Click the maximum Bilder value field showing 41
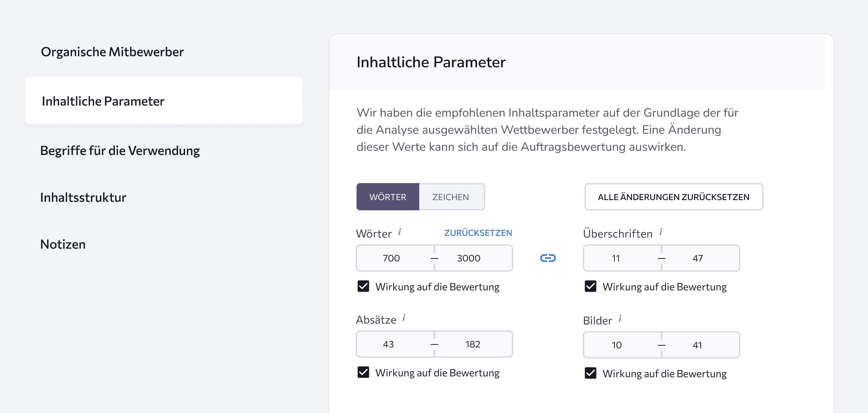 (697, 345)
